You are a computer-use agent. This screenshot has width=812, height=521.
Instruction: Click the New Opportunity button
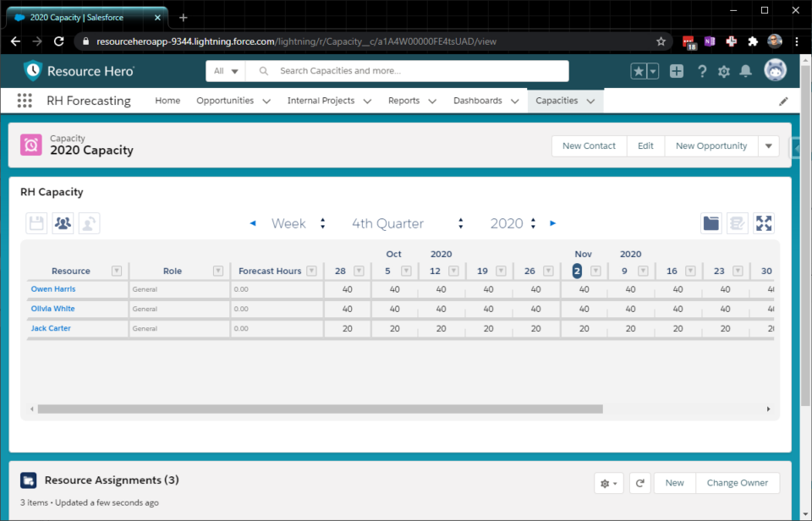pos(711,146)
